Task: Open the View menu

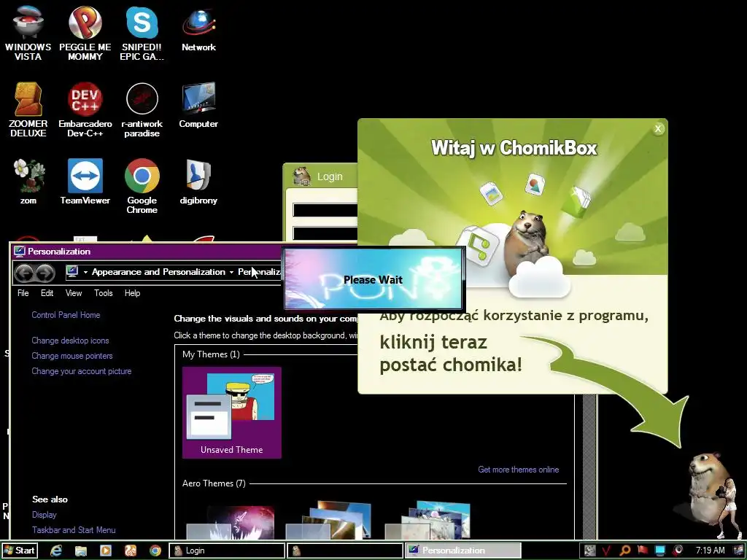Action: click(74, 293)
